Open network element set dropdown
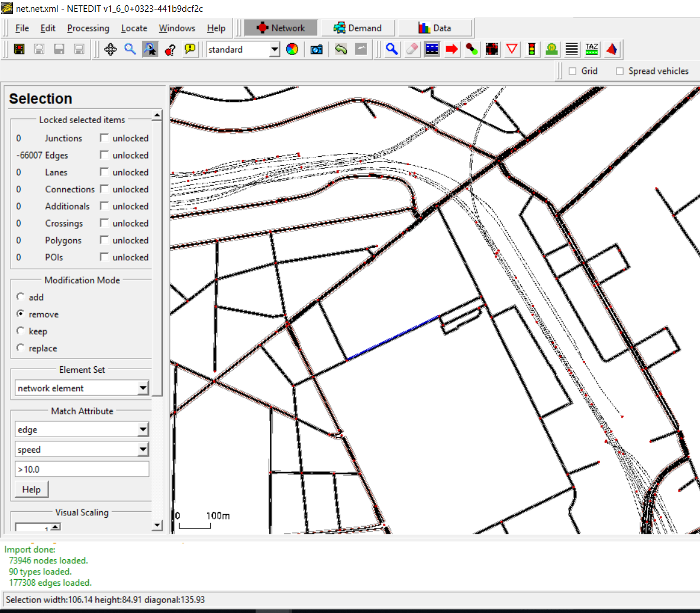Screen dimensions: 700x613 click(x=143, y=388)
